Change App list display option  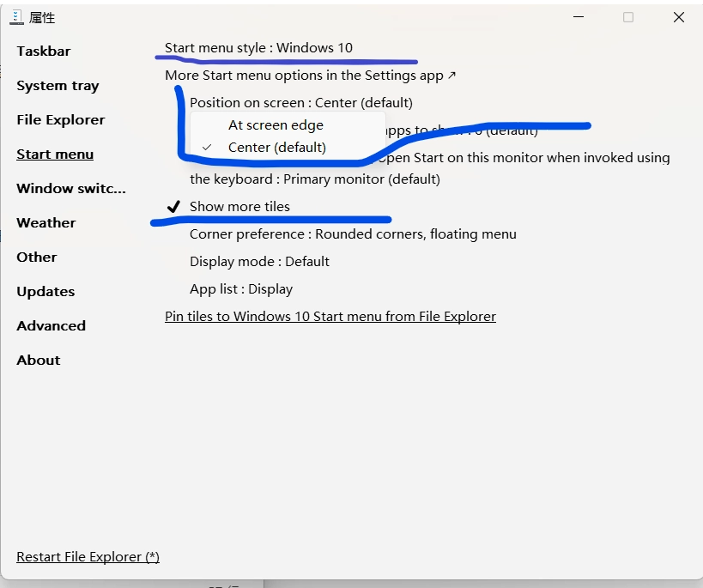pos(241,289)
